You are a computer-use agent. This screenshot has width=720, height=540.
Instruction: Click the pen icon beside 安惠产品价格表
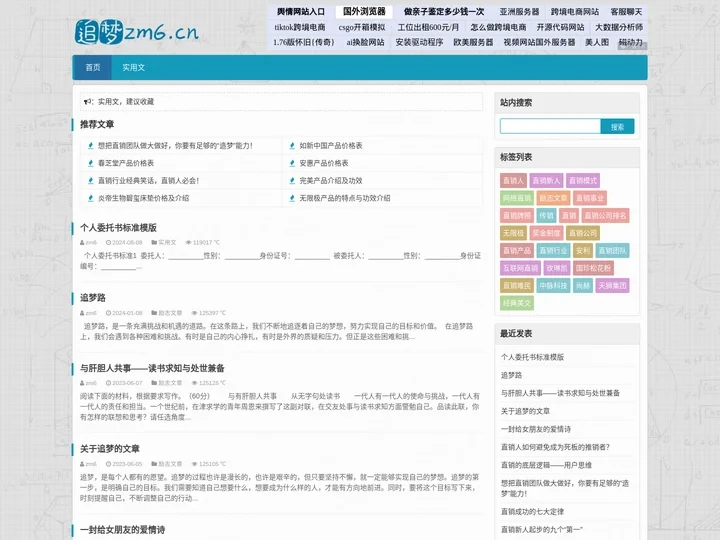[291, 163]
